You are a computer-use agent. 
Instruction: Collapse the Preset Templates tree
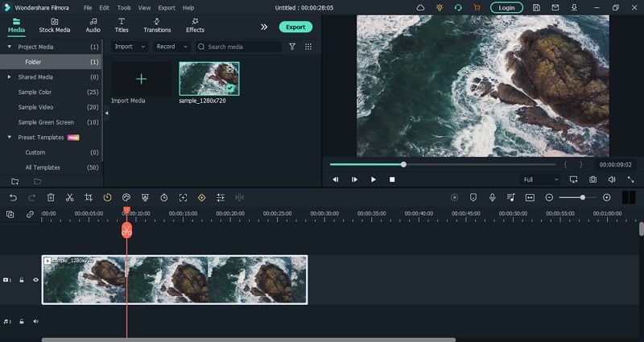(x=10, y=137)
